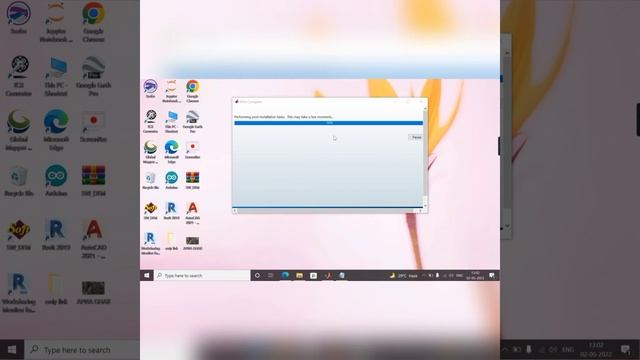The width and height of the screenshot is (640, 360).
Task: Click the search box on the blurred outer taskbar
Action: pos(82,350)
